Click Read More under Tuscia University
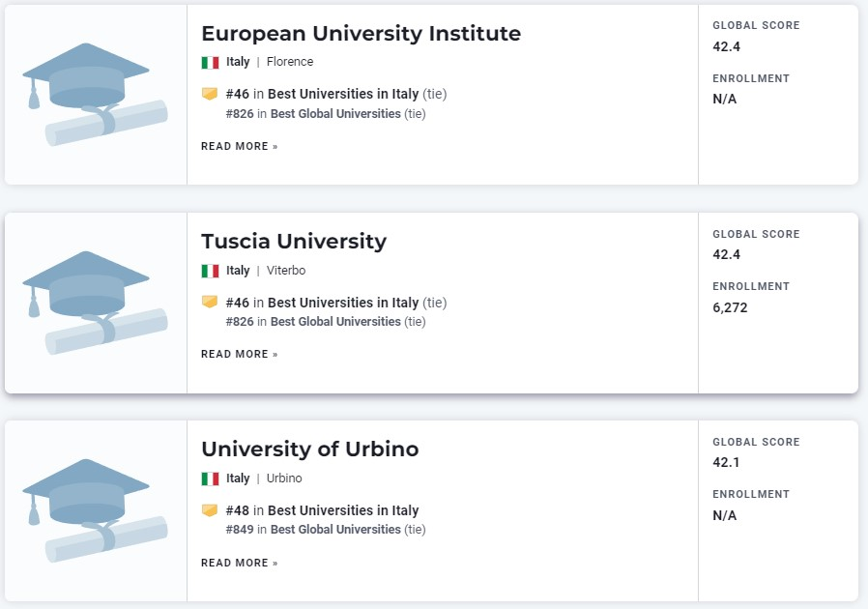 (x=239, y=355)
